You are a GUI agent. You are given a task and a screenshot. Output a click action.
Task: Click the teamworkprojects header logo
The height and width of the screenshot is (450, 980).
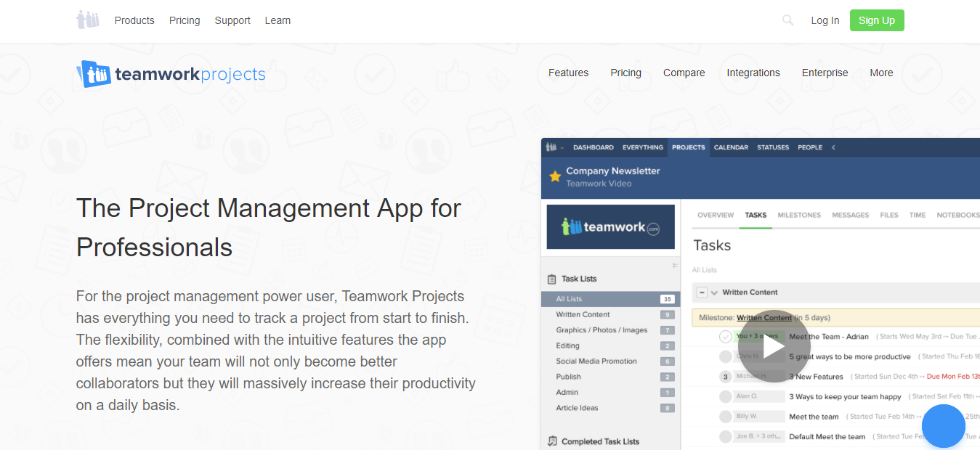point(171,73)
